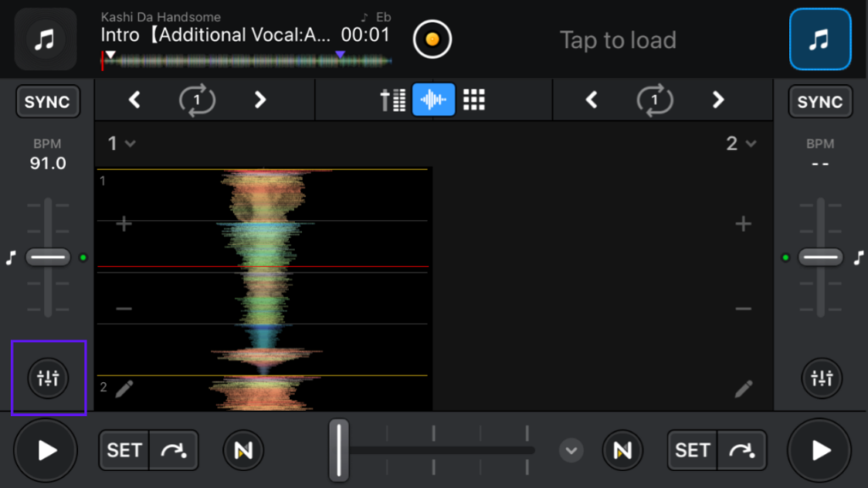868x488 pixels.
Task: Click the crossfader handle
Action: [x=339, y=450]
